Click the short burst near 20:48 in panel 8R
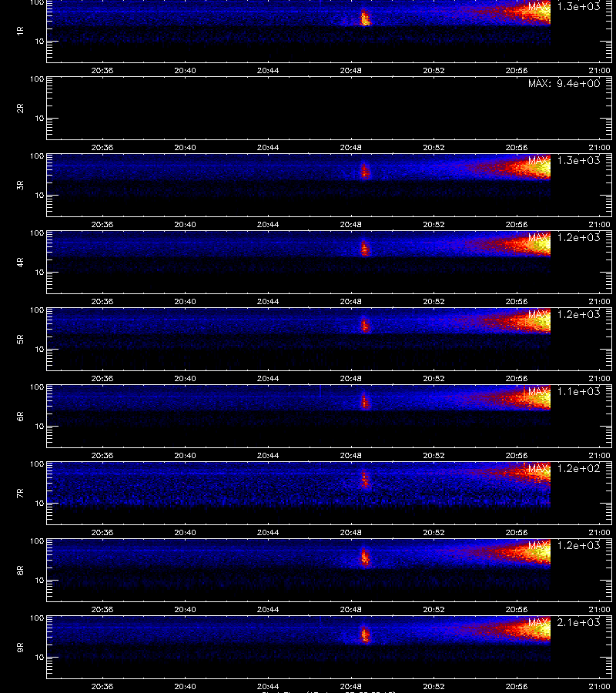Image resolution: width=616 pixels, height=693 pixels. point(365,556)
